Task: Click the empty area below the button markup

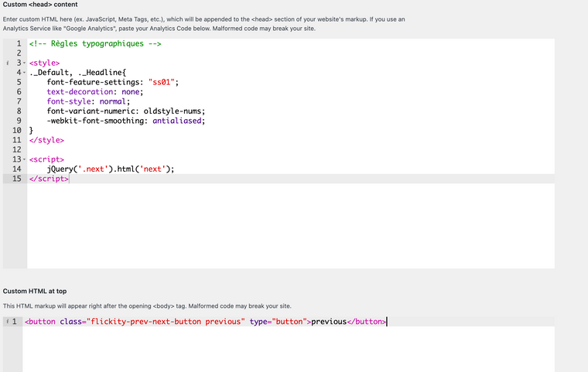Action: tap(288, 350)
